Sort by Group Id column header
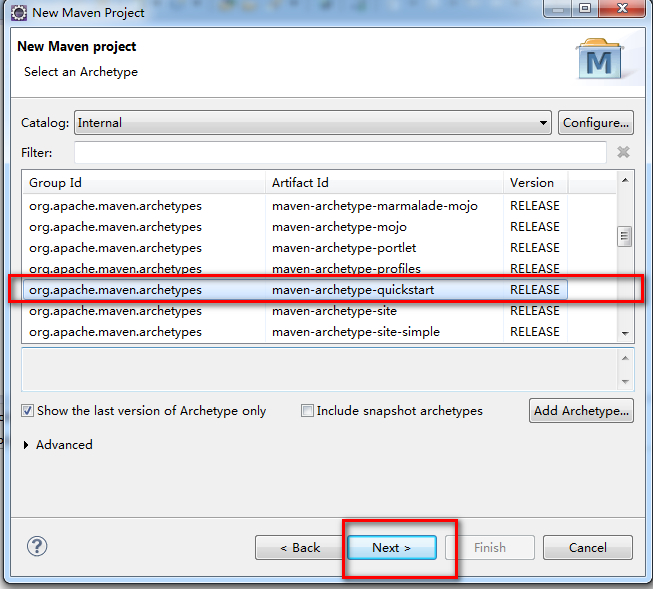653x589 pixels. [143, 183]
